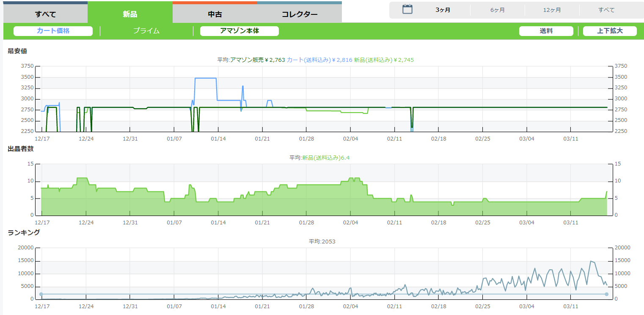
Task: Change range to 6ヶ月
Action: pyautogui.click(x=498, y=10)
